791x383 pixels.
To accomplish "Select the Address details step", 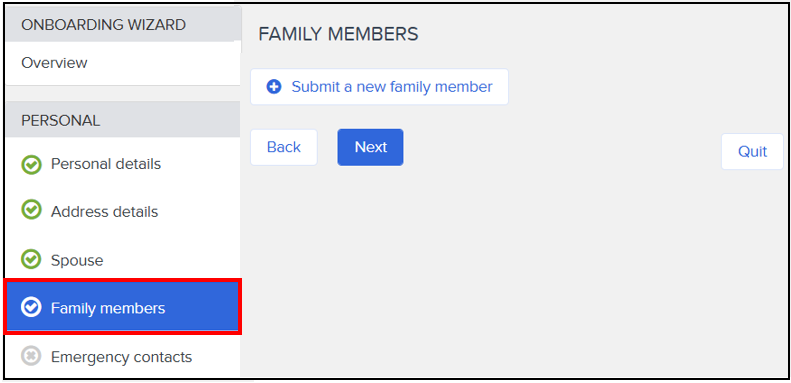I will click(x=123, y=211).
